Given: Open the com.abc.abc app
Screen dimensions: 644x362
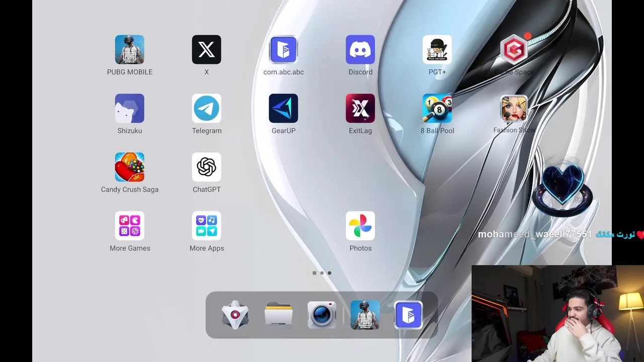Looking at the screenshot, I should (283, 49).
